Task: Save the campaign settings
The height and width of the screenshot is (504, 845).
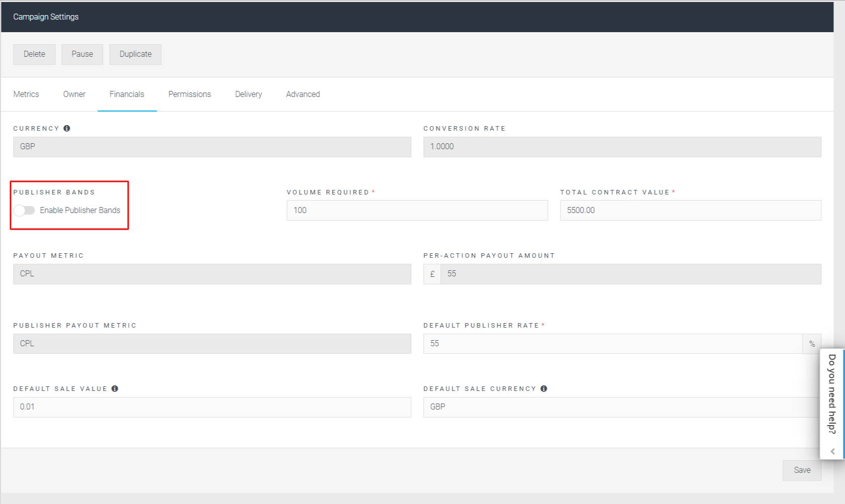Action: coord(802,470)
